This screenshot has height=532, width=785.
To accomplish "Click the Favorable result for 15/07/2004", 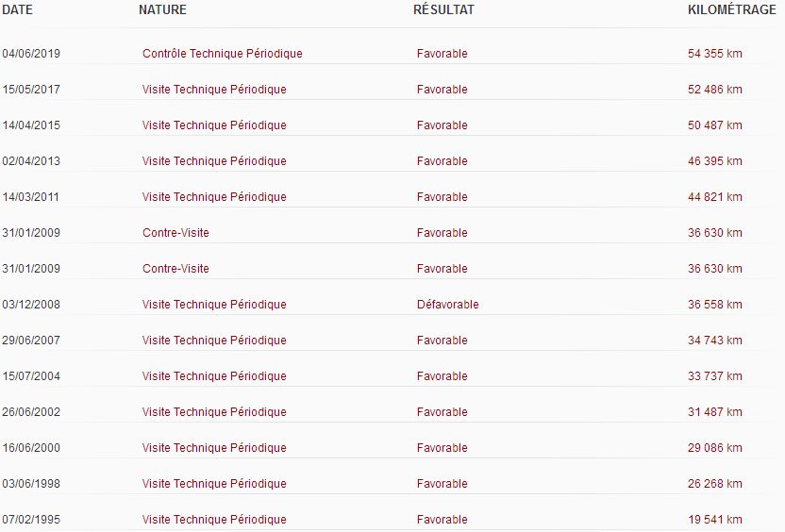I will 442,376.
